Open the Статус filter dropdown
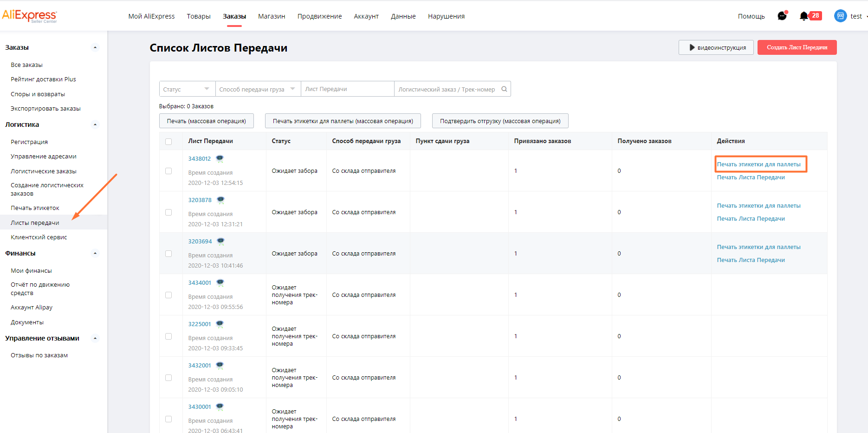 (x=187, y=89)
